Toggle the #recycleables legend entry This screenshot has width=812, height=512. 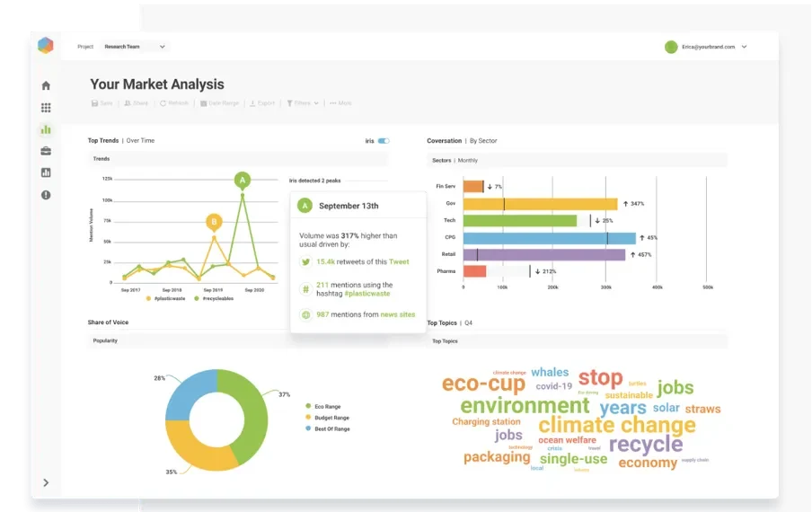coord(214,299)
